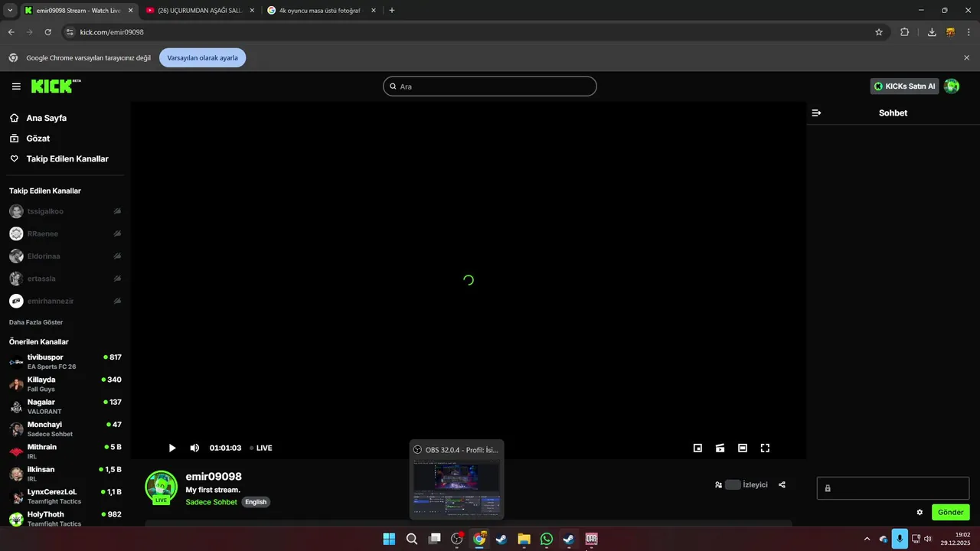Image resolution: width=980 pixels, height=551 pixels.
Task: Click the Ara search field
Action: point(490,86)
